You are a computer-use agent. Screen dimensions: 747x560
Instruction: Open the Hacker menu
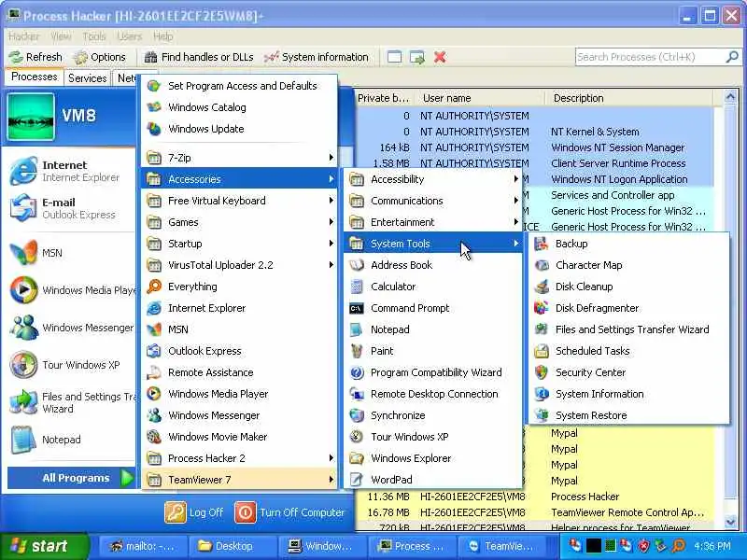[24, 36]
